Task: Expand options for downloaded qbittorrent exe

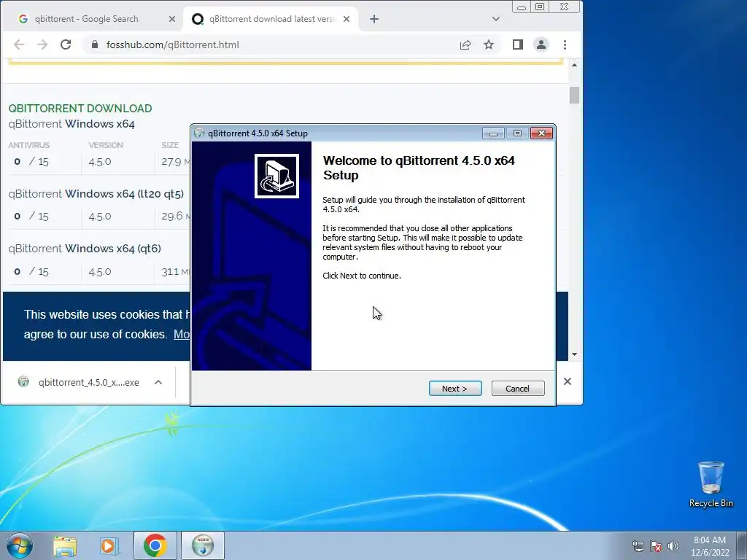Action: (x=158, y=382)
